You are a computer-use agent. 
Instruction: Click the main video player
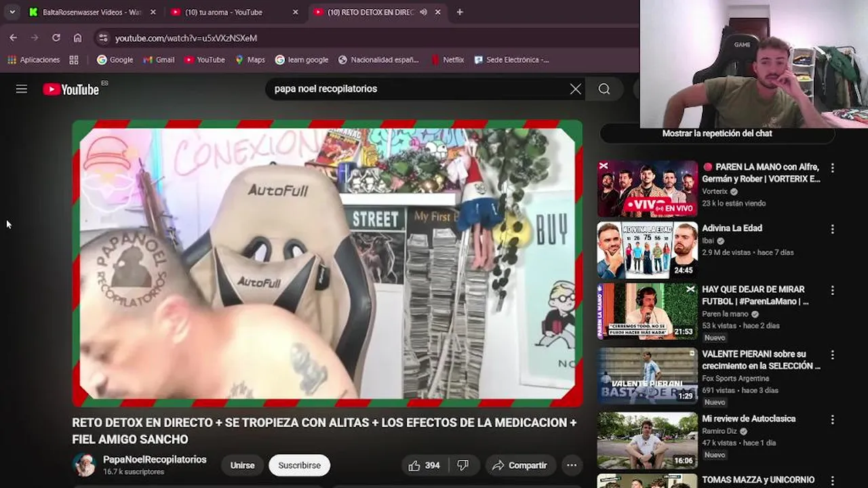point(328,263)
